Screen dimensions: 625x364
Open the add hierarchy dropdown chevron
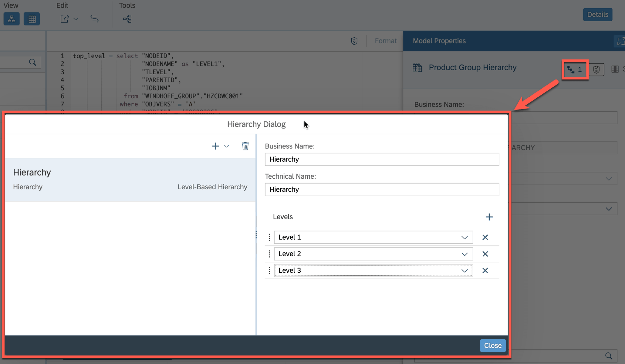click(226, 146)
